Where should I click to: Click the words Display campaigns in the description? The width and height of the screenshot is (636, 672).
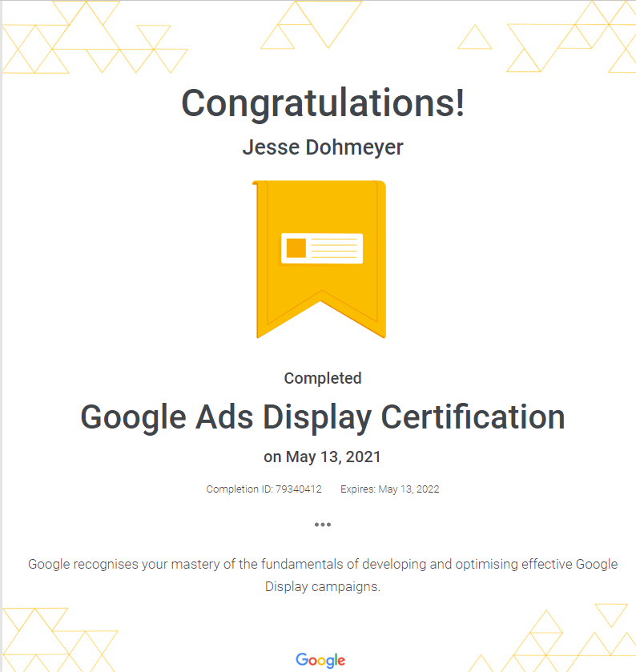(x=322, y=586)
